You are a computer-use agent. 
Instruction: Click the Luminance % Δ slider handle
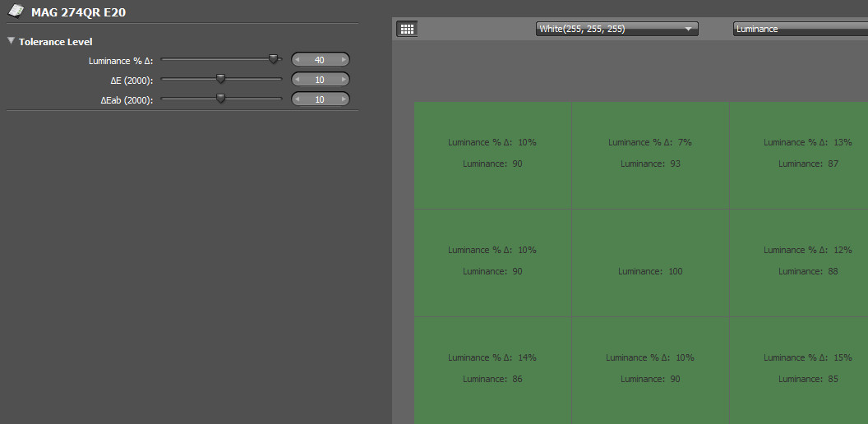(274, 59)
